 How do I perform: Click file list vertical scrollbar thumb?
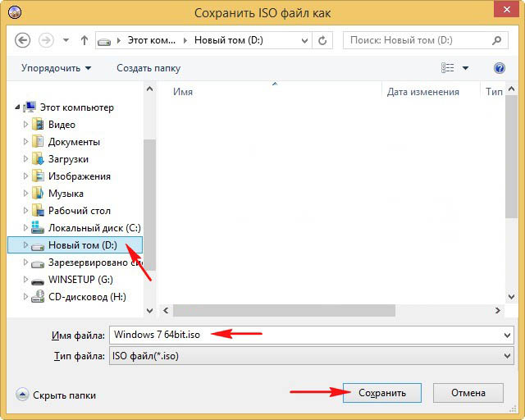[511, 157]
